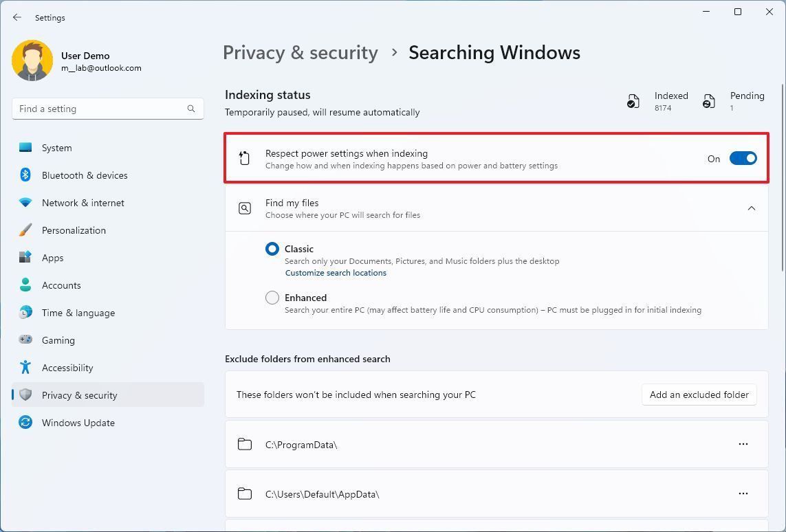The image size is (786, 532).
Task: Go to the Personalization page
Action: click(74, 230)
